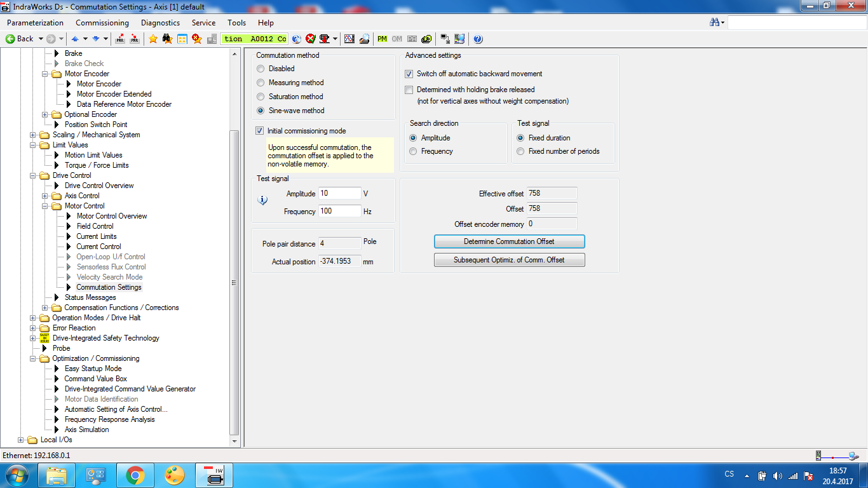Image resolution: width=868 pixels, height=488 pixels.
Task: Click the green Back arrow icon
Action: [x=11, y=39]
